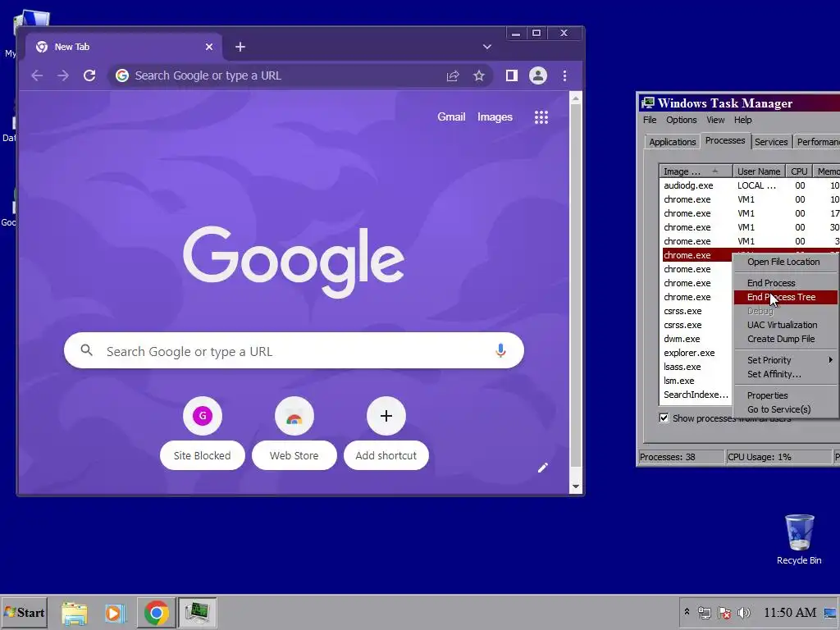Open Task Manager Options menu
This screenshot has width=840, height=630.
point(682,120)
